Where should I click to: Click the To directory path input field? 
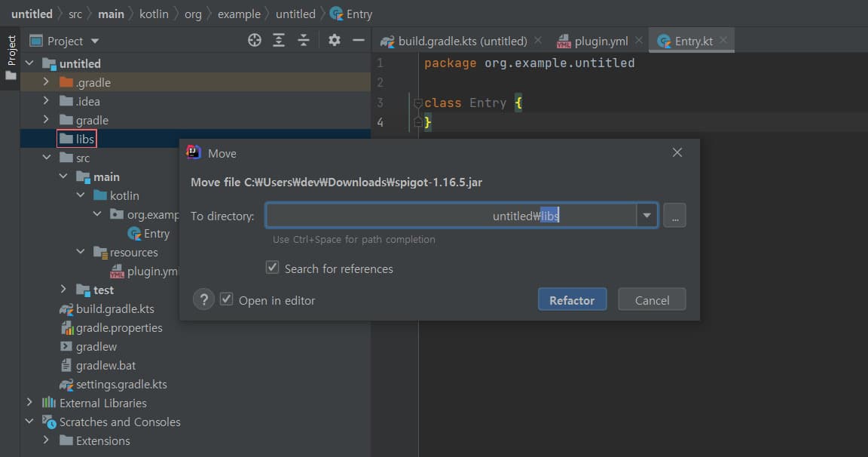tap(452, 216)
